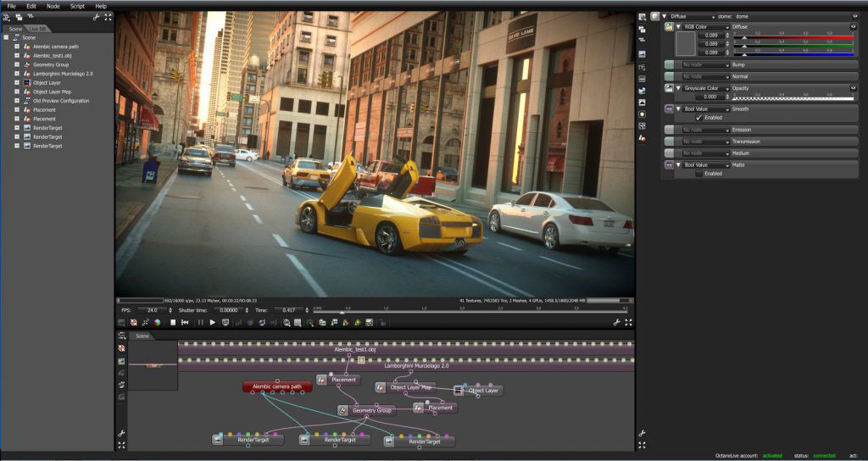Viewport: 868px width, 461px height.
Task: Select the Geometry Group node in the graph
Action: [x=366, y=411]
